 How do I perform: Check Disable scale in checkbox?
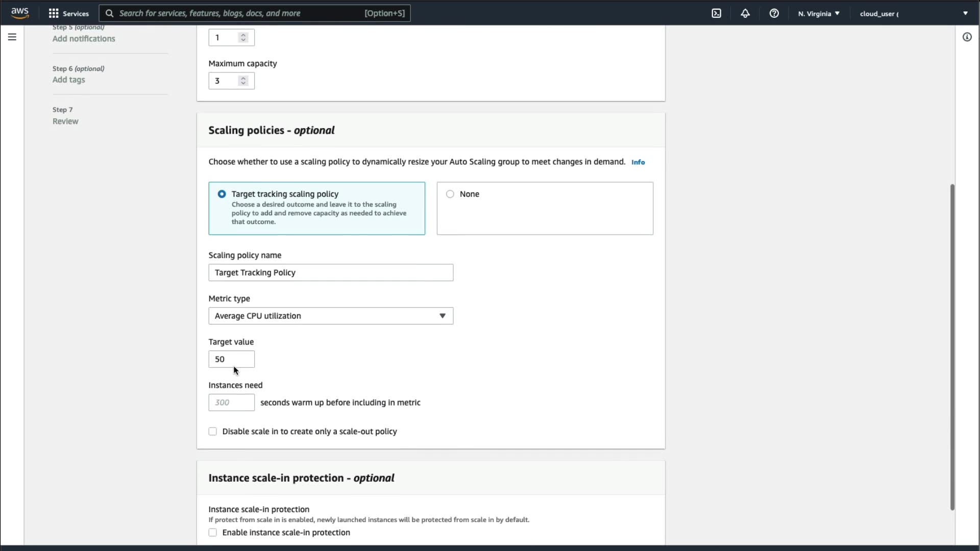[213, 432]
